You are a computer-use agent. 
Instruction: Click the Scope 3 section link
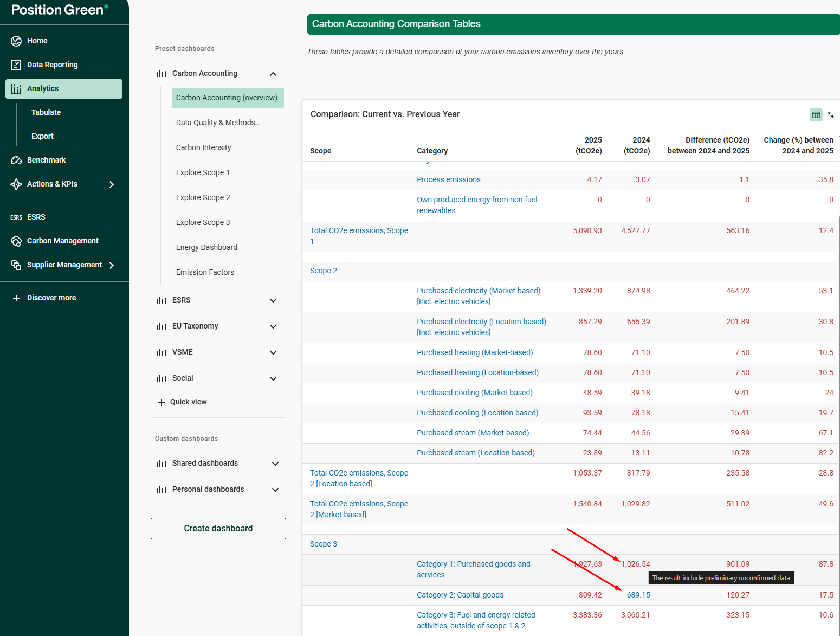point(324,544)
